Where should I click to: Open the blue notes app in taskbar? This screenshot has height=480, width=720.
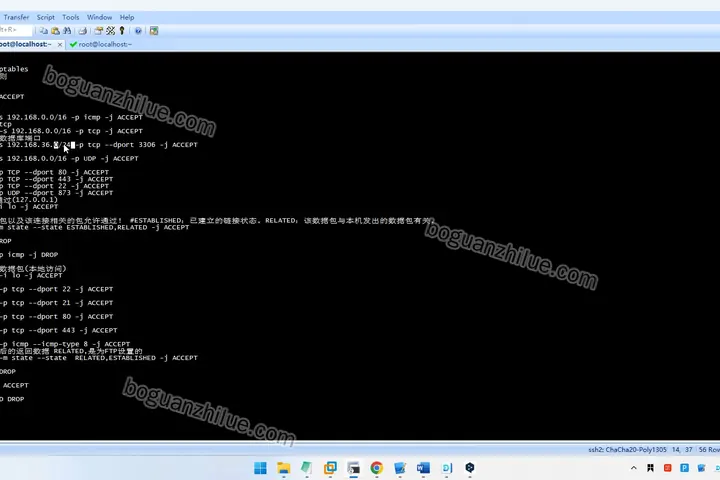click(x=400, y=468)
